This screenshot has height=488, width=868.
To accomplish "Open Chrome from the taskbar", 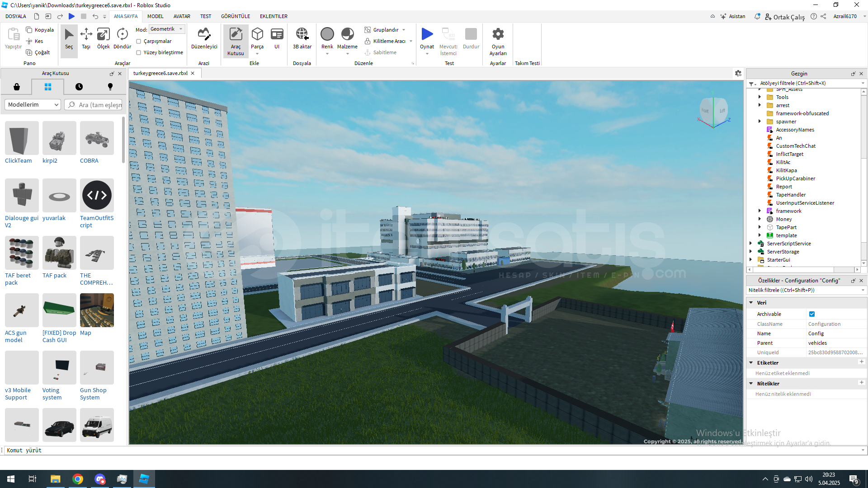I will (78, 479).
